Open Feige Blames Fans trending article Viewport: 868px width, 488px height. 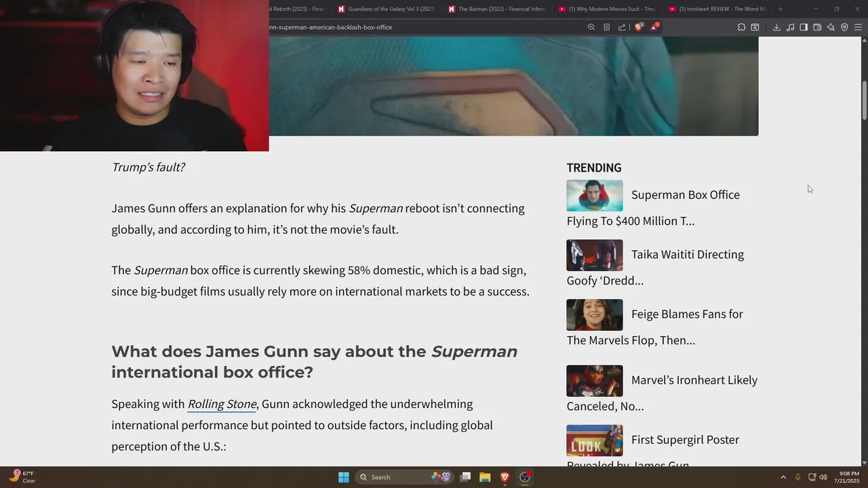click(655, 327)
